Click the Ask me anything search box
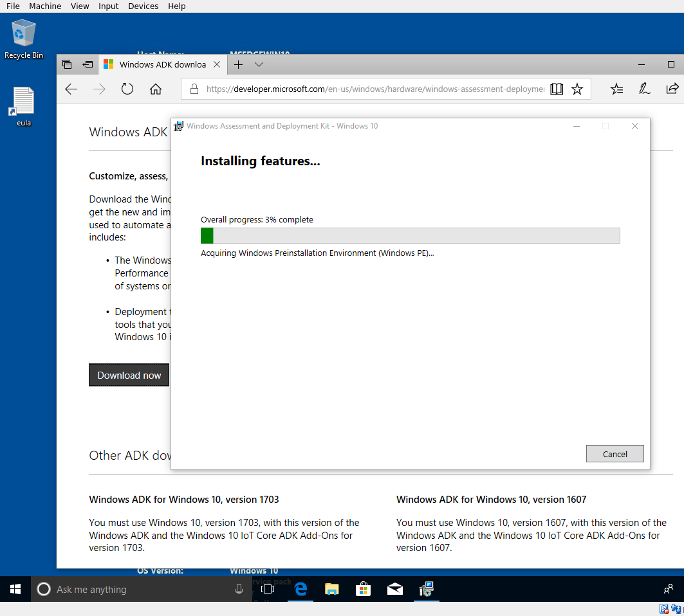 point(142,590)
